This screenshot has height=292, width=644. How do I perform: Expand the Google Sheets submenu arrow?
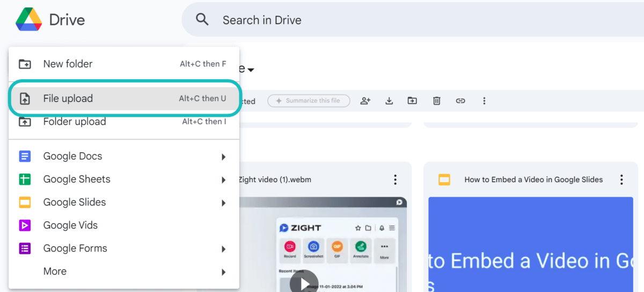click(223, 180)
